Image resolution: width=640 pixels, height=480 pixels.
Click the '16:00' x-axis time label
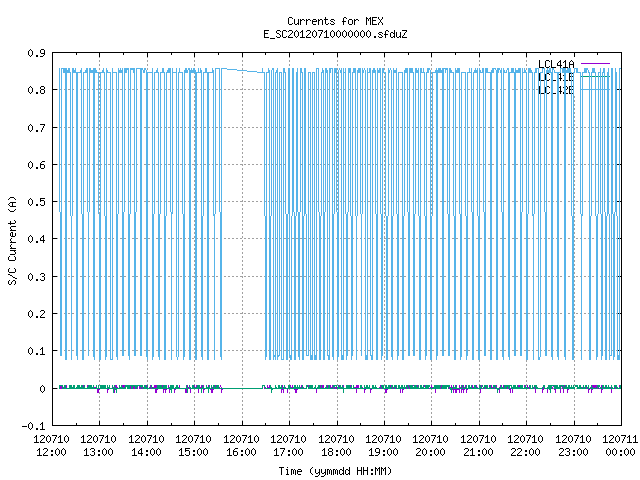point(241,452)
